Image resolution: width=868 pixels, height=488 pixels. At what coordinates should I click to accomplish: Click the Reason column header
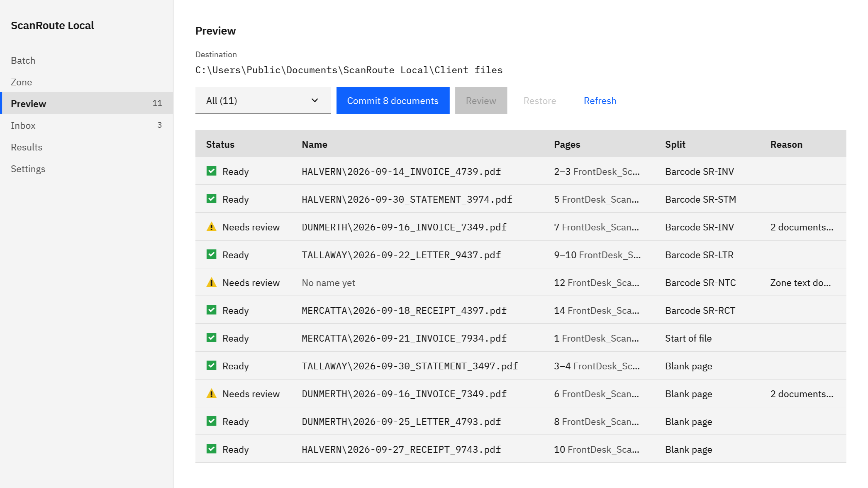tap(786, 144)
